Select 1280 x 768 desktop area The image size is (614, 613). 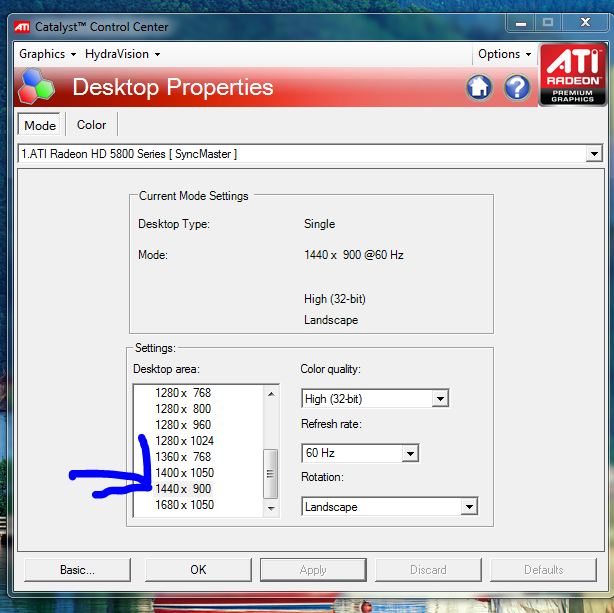coord(183,392)
